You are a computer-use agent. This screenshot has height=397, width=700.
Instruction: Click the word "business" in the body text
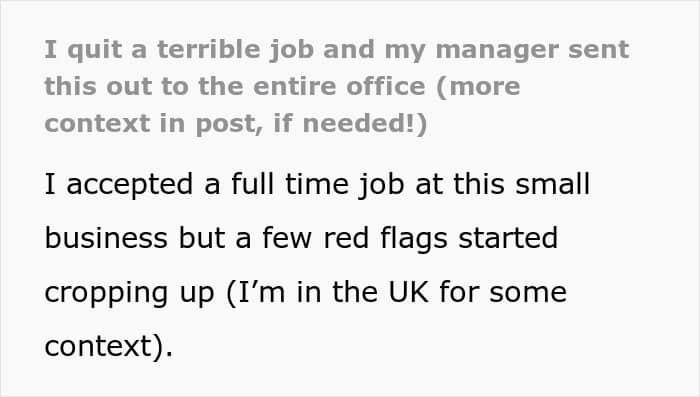[x=106, y=238]
